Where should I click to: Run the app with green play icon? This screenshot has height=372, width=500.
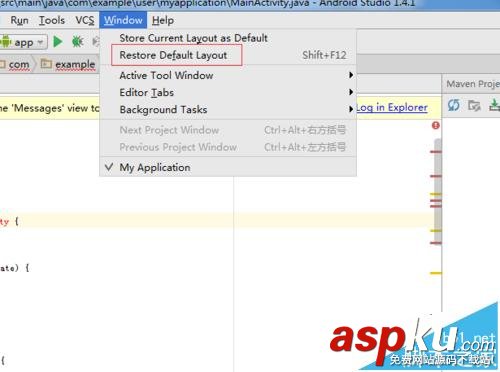point(58,42)
